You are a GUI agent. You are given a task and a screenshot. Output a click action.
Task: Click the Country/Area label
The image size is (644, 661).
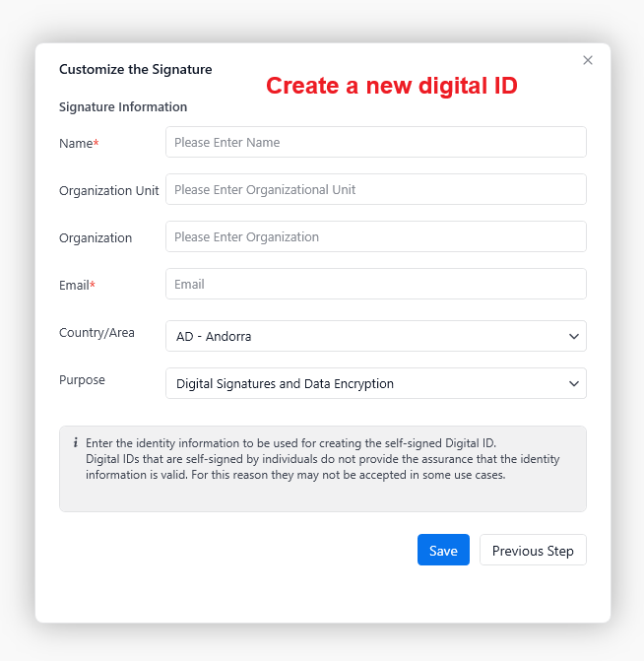(97, 333)
